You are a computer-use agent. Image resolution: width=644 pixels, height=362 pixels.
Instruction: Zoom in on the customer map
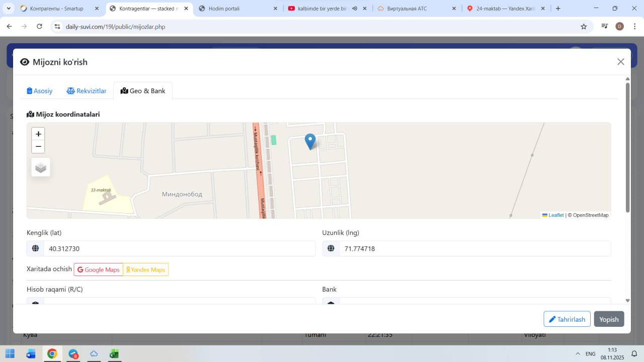point(38,134)
